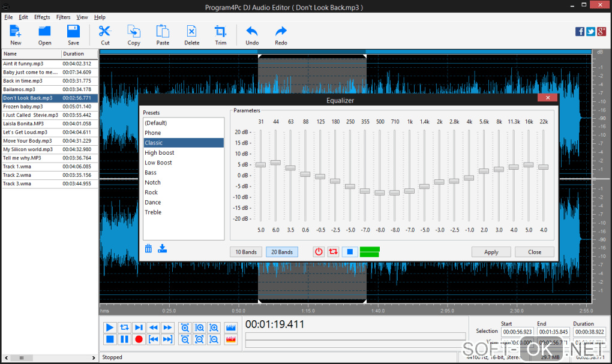Switch equalizer to 10 Bands
Screen dimensions: 612x364
[x=246, y=252]
